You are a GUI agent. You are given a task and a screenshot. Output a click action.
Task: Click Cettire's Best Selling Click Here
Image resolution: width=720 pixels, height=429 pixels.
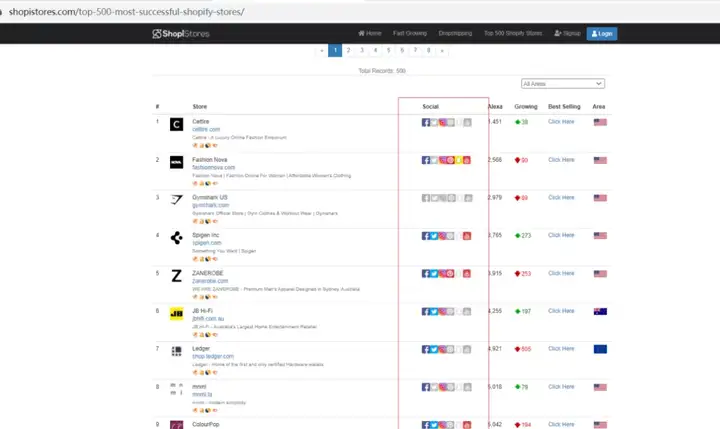tap(561, 122)
